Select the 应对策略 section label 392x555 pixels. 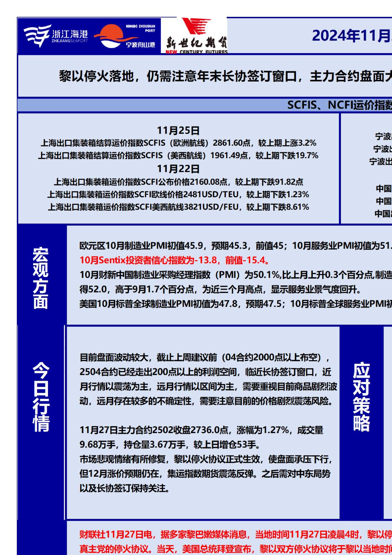tap(361, 396)
